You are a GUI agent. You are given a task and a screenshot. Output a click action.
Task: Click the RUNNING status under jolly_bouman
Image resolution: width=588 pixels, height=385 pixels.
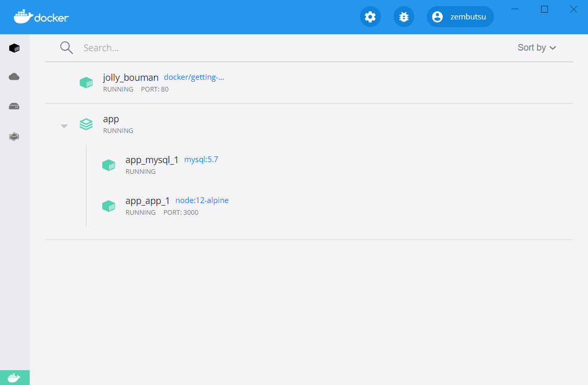(x=118, y=89)
